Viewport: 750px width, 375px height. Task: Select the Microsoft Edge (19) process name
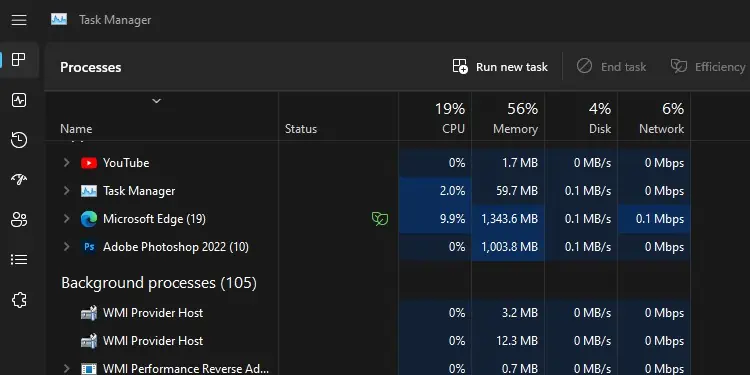pos(154,219)
